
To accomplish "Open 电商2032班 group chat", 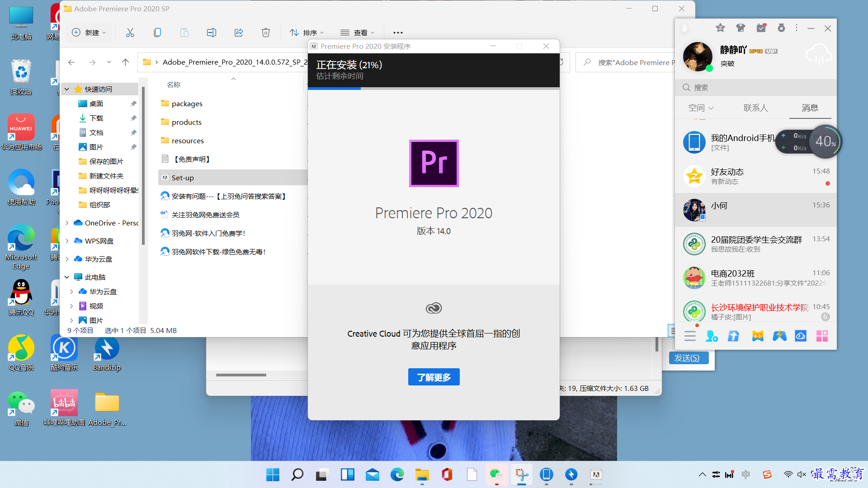I will tap(755, 278).
